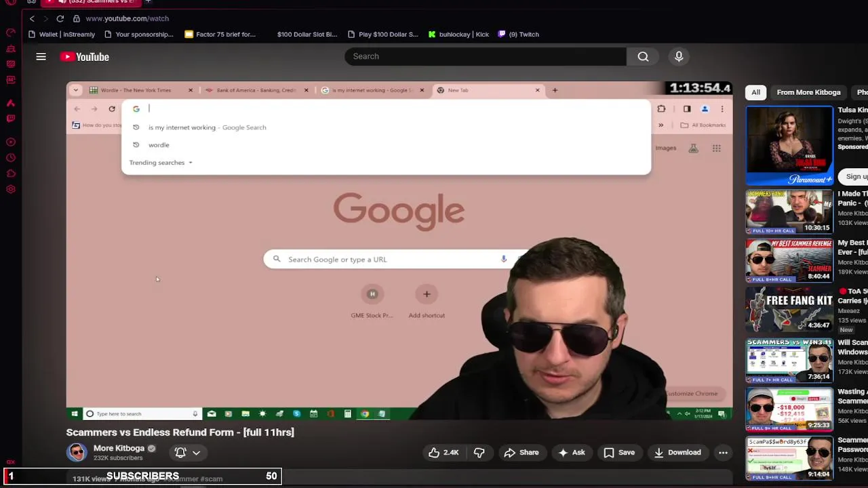Open the buhlockay | Kick bookmark
868x488 pixels.
pyautogui.click(x=458, y=35)
